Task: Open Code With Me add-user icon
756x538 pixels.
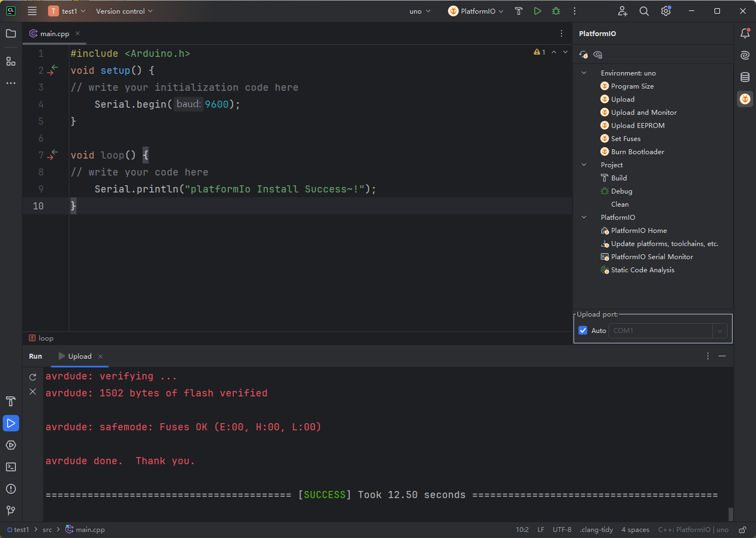Action: click(x=623, y=11)
